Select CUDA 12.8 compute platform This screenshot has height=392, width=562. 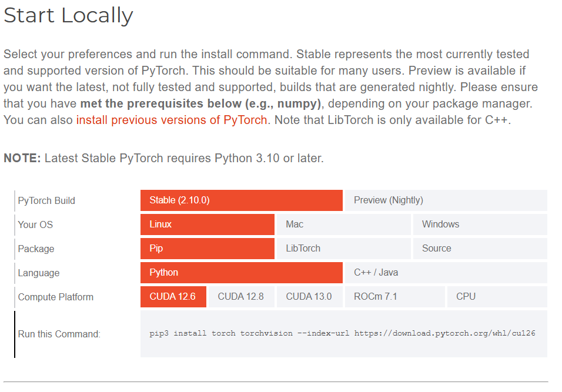pos(241,297)
